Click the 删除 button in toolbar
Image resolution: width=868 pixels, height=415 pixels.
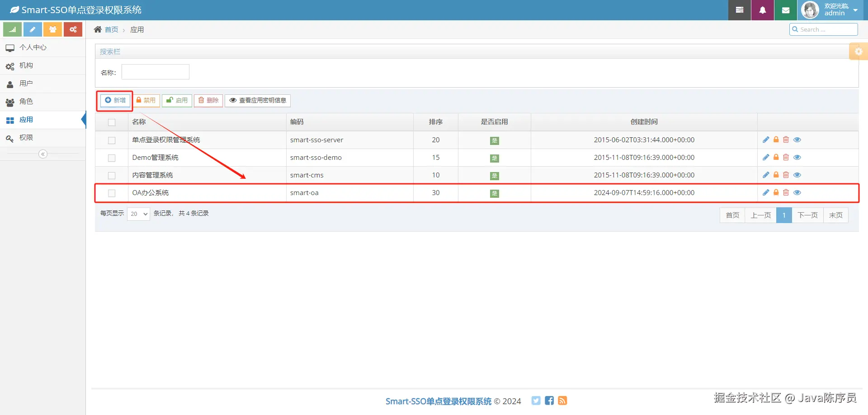point(208,100)
